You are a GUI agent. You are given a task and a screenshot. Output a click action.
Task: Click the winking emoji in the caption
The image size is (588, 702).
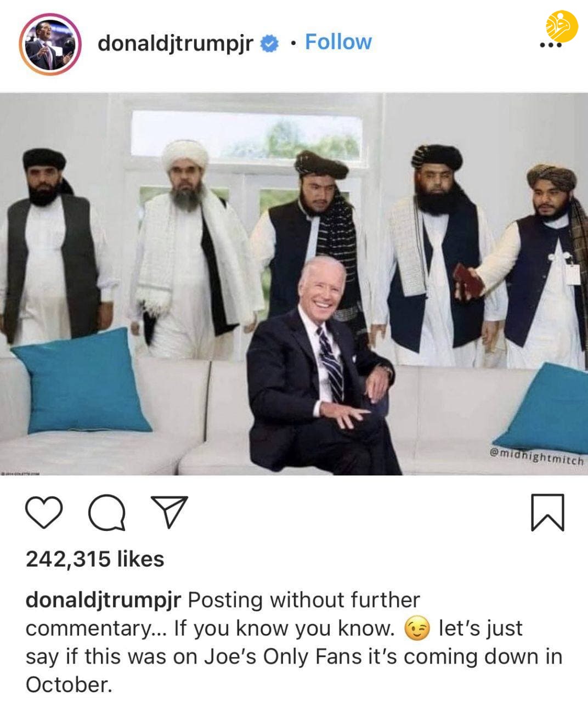click(x=417, y=629)
